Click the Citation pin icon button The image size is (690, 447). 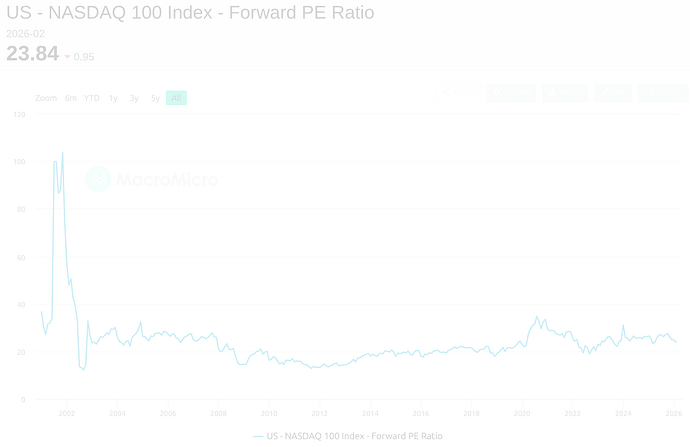pos(511,93)
